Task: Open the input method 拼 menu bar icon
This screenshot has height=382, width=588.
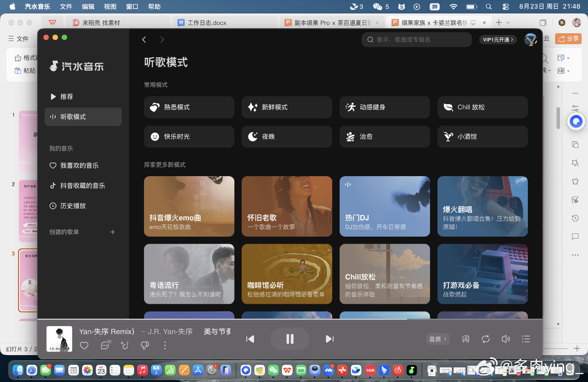Action: click(434, 6)
